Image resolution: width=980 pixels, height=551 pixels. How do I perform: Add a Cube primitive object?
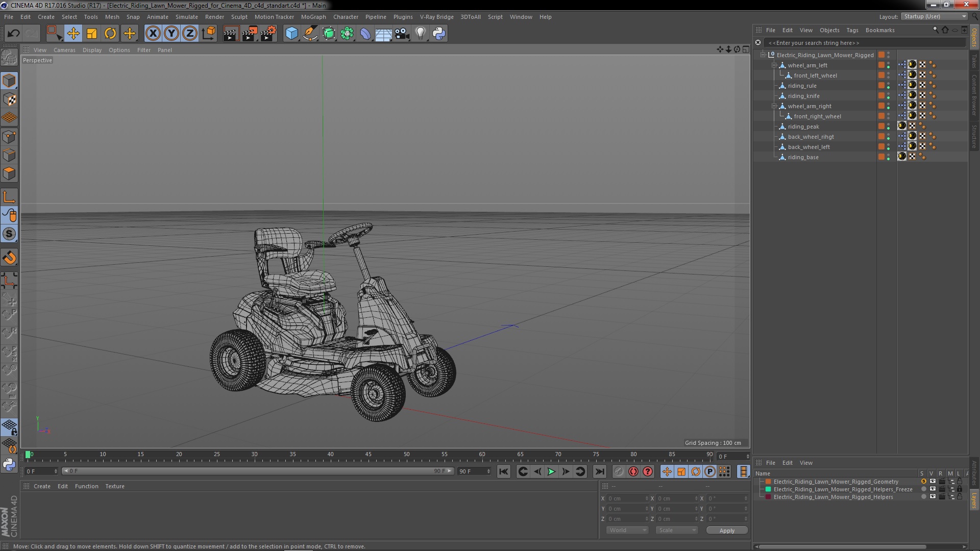291,34
